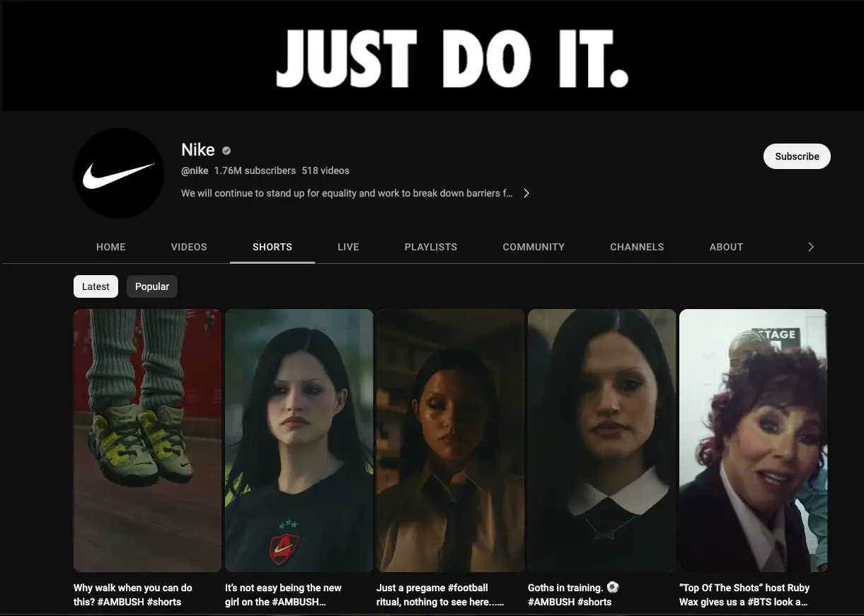
Task: Subscribe to the Nike channel
Action: 797,156
